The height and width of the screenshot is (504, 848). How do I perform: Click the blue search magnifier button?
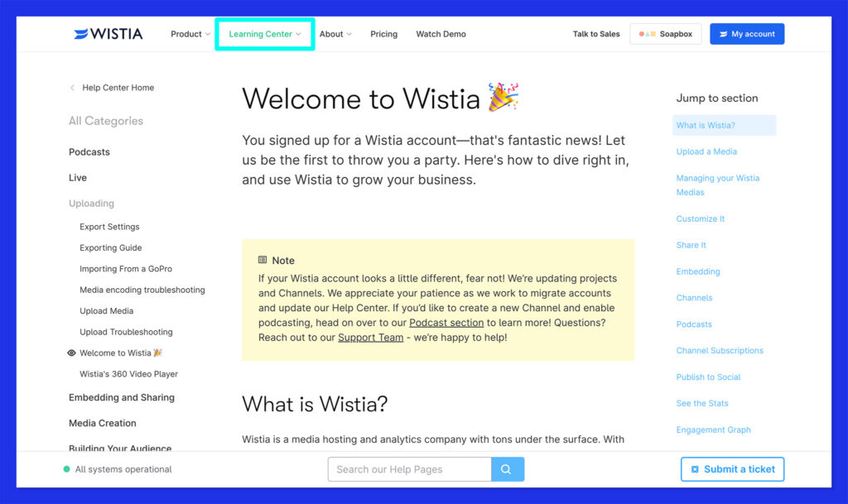pos(507,469)
